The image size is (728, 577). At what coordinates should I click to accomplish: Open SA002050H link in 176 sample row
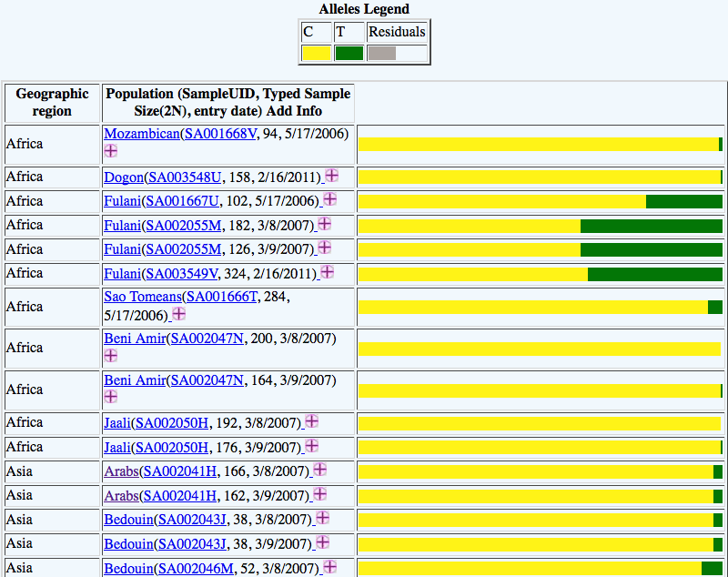click(x=172, y=448)
